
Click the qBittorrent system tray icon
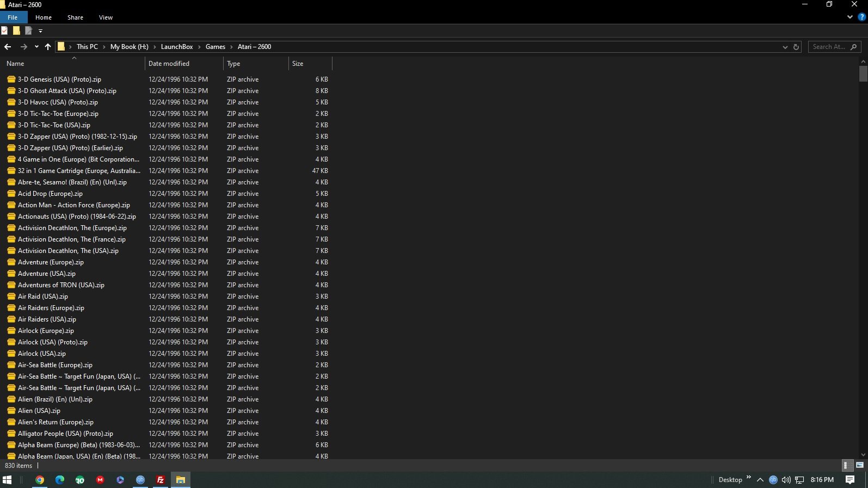773,480
